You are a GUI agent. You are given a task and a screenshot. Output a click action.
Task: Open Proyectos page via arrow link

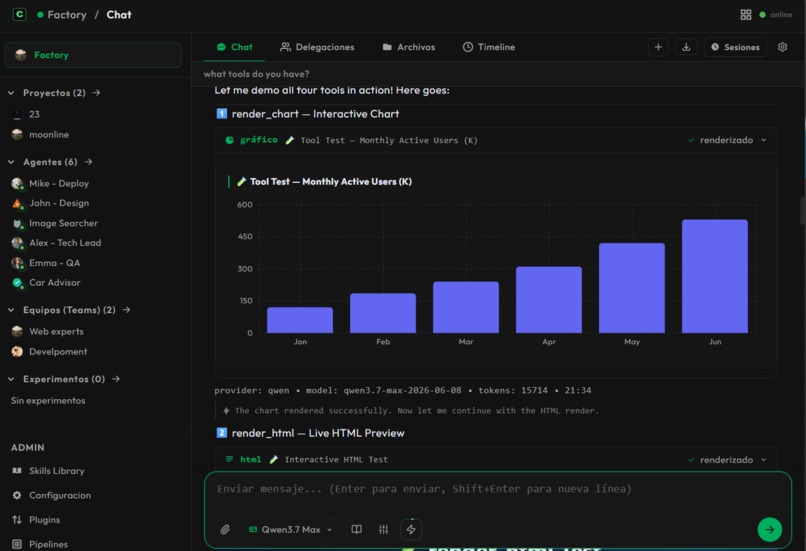pyautogui.click(x=97, y=93)
